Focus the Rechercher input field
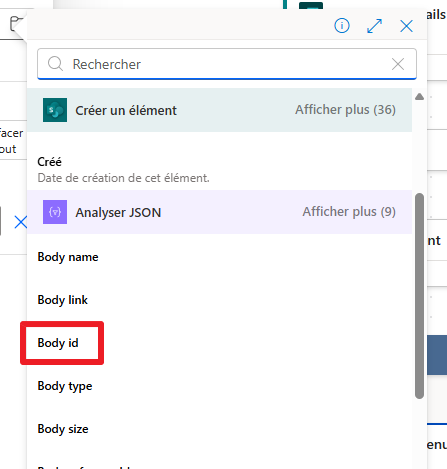The width and height of the screenshot is (447, 469). tap(227, 64)
